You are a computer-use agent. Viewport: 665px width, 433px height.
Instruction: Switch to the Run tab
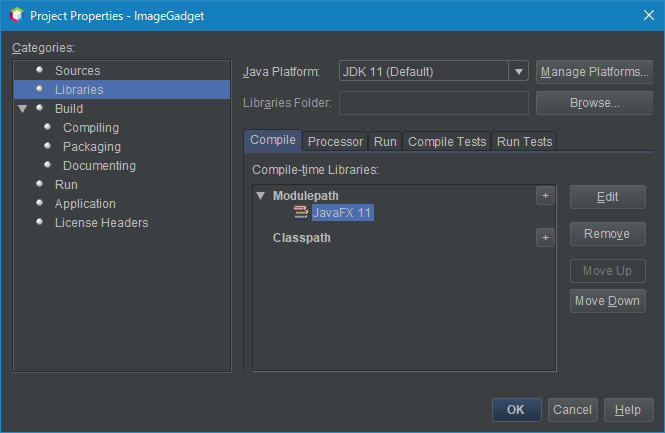pos(385,142)
